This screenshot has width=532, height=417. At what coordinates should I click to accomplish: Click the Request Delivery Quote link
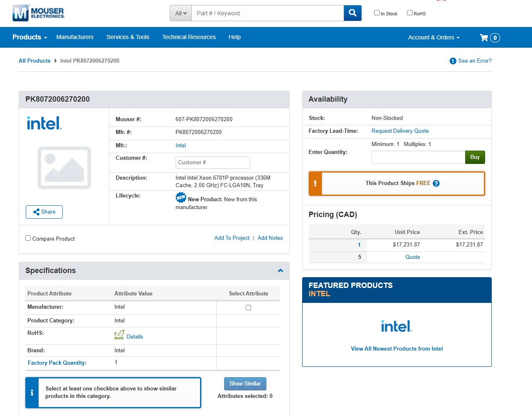[x=400, y=131]
